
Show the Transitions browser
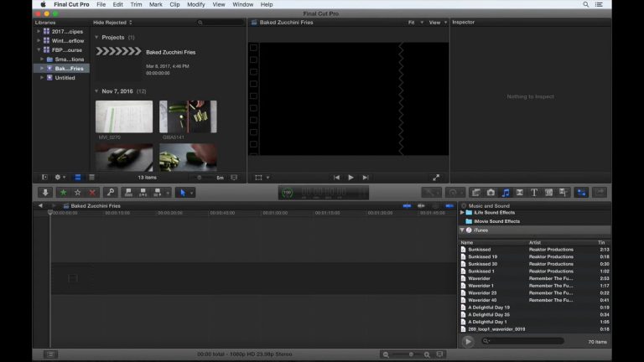pyautogui.click(x=520, y=193)
